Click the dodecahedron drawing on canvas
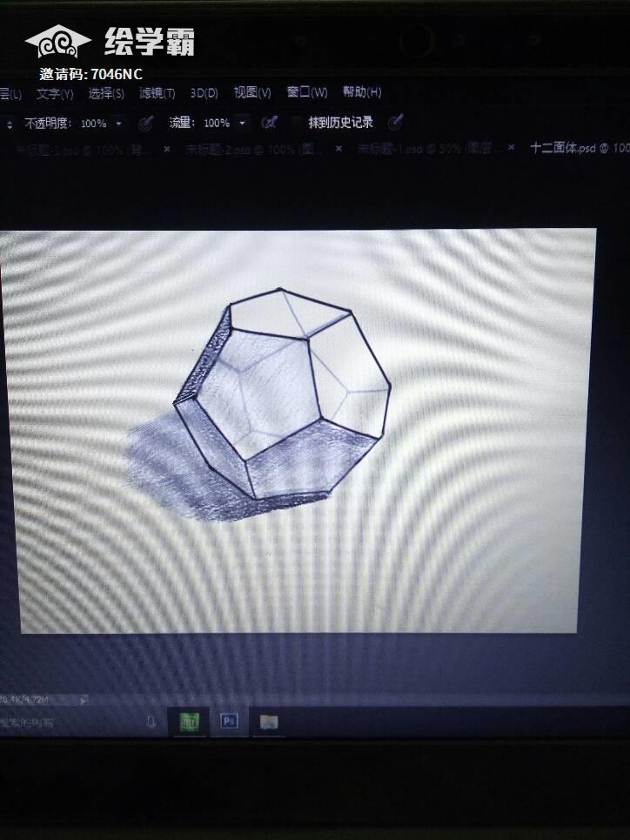The height and width of the screenshot is (840, 630). point(283,395)
